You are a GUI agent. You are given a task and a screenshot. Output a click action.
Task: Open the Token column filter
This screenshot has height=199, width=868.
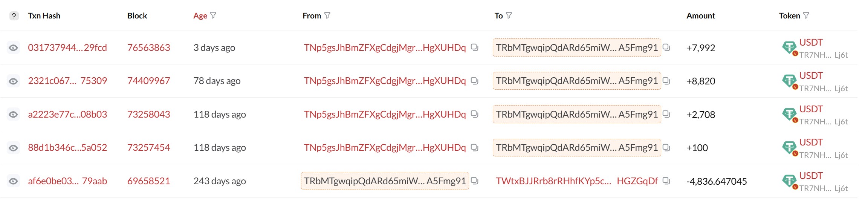click(x=806, y=15)
